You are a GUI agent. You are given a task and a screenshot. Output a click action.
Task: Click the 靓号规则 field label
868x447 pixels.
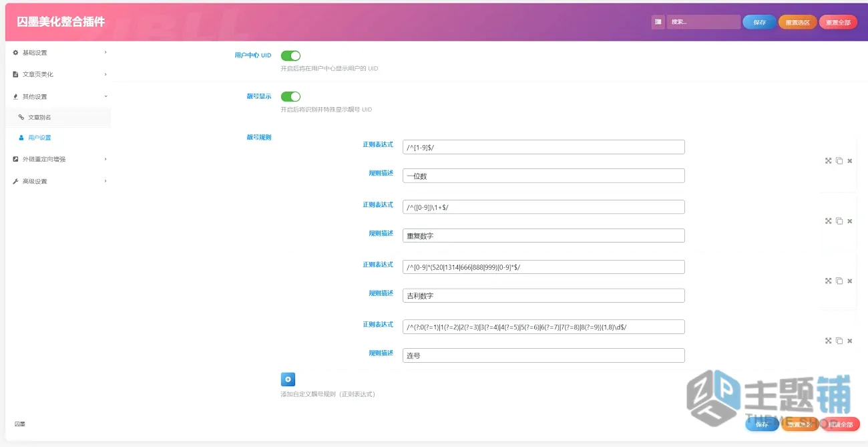coord(259,138)
